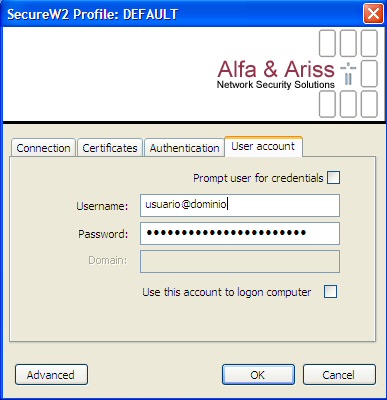
Task: Switch to the Certificates tab
Action: click(x=110, y=148)
